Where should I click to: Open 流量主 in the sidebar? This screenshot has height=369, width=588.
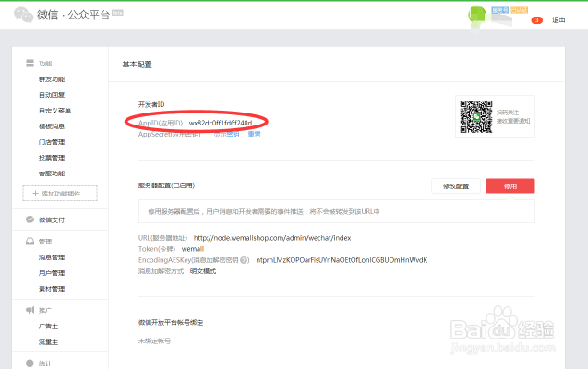click(48, 342)
